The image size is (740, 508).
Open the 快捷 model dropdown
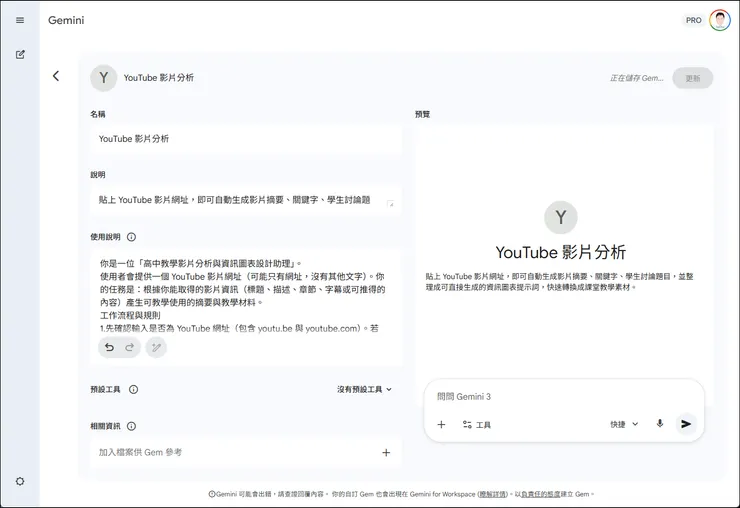click(x=624, y=424)
